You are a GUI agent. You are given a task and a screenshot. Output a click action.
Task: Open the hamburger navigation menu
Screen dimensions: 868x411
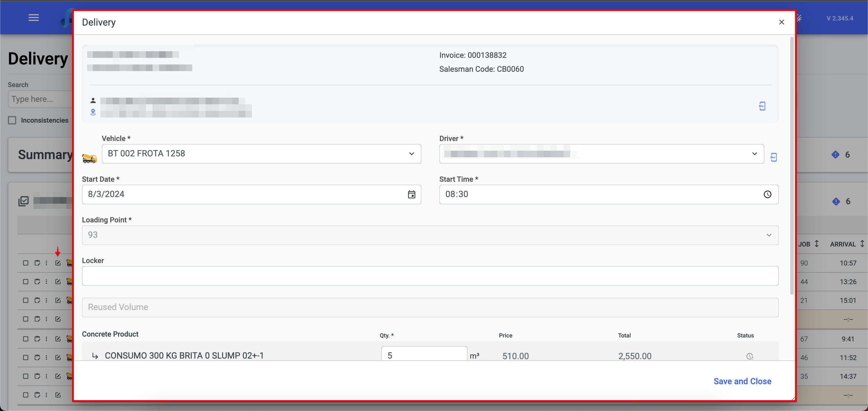pos(33,17)
